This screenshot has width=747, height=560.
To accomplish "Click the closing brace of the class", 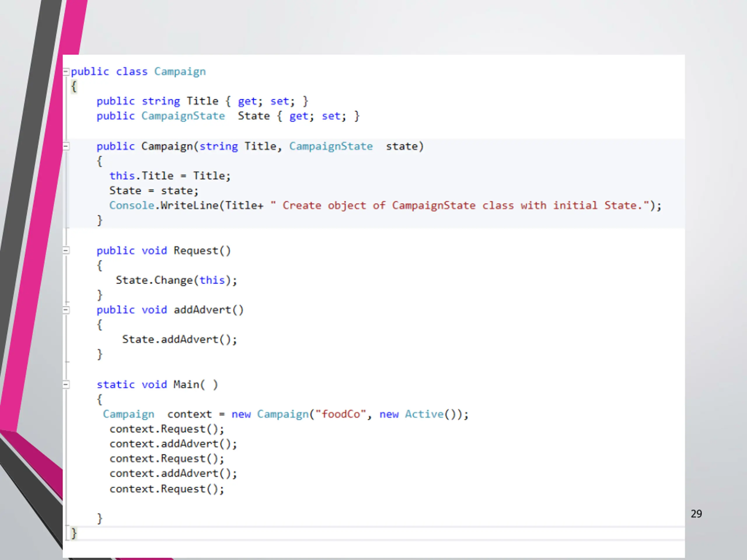I will coord(74,533).
